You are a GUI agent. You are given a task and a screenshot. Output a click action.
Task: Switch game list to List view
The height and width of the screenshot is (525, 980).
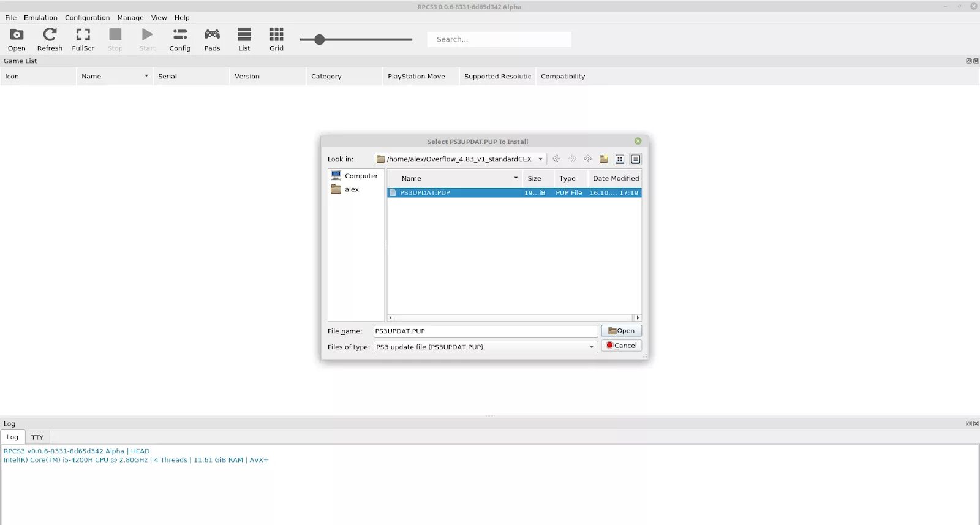(244, 39)
